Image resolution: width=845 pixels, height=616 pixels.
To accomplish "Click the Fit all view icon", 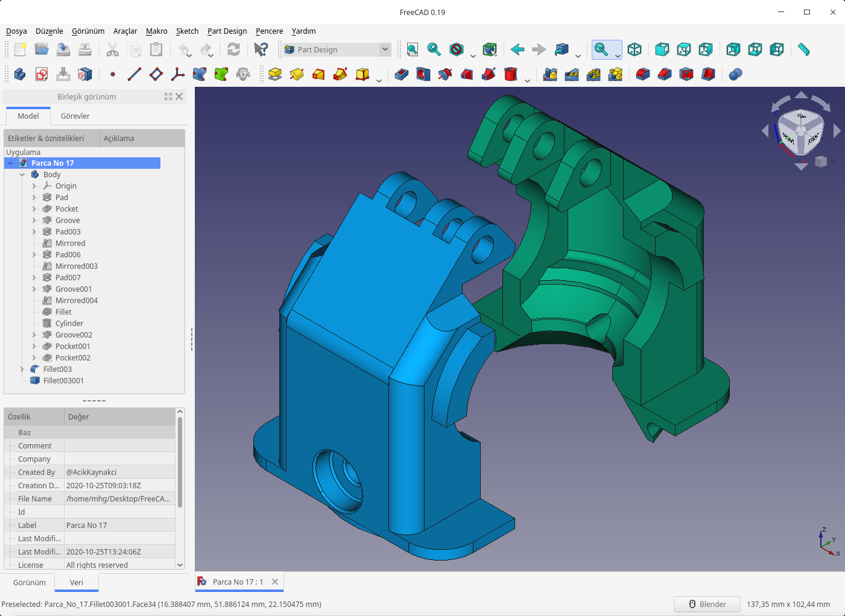I will (x=413, y=49).
